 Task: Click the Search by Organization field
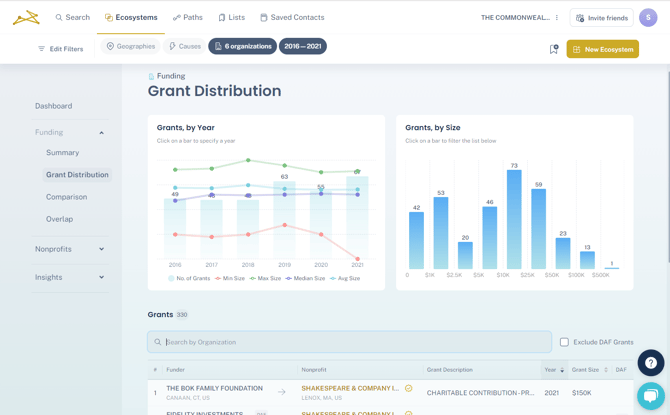pos(350,342)
